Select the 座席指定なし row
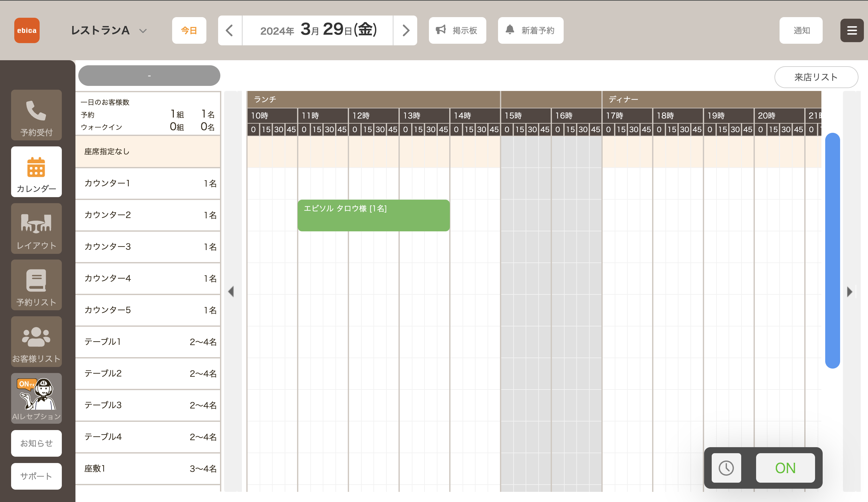The height and width of the screenshot is (502, 868). pyautogui.click(x=148, y=151)
